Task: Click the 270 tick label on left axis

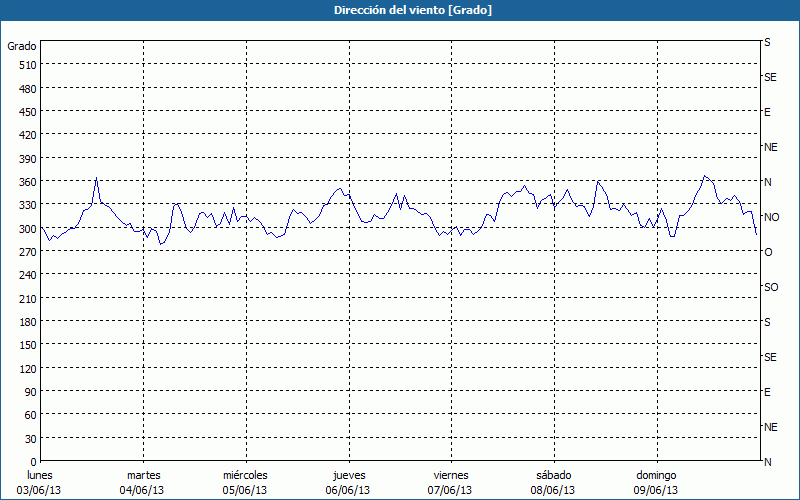Action: [27, 252]
